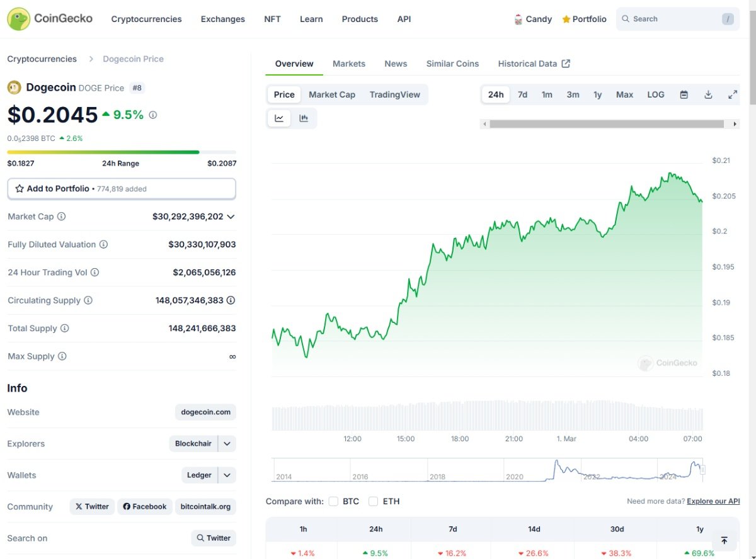Open Blockchair explorer link
Viewport: 756px width, 559px height.
(x=193, y=444)
